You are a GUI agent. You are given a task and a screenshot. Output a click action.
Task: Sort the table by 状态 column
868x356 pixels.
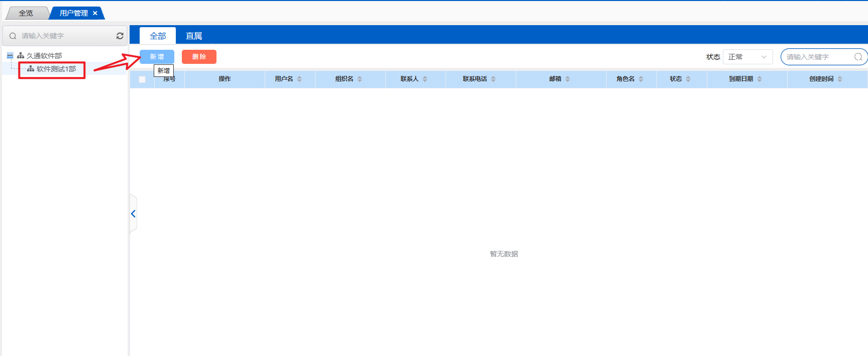tap(688, 79)
